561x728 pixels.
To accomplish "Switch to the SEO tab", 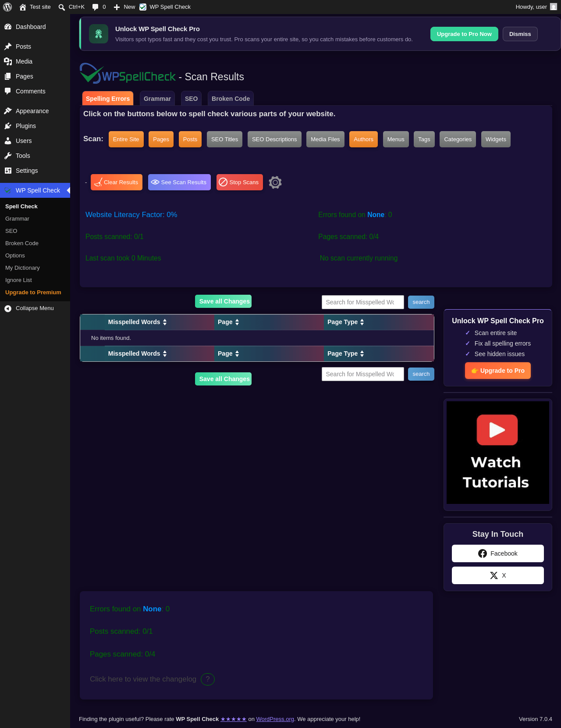I will (191, 99).
